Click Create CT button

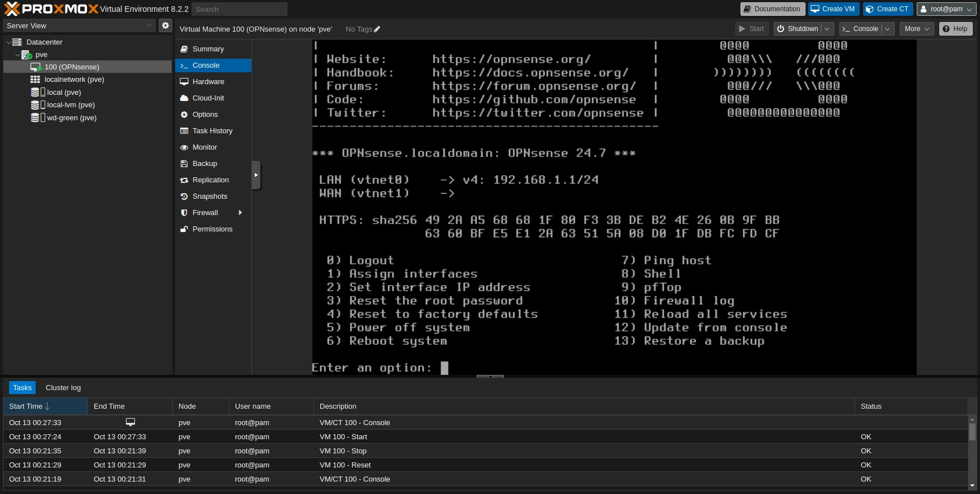887,9
